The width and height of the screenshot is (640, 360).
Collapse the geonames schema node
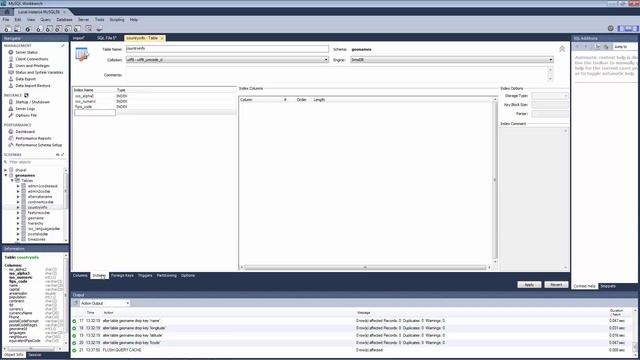pos(6,175)
